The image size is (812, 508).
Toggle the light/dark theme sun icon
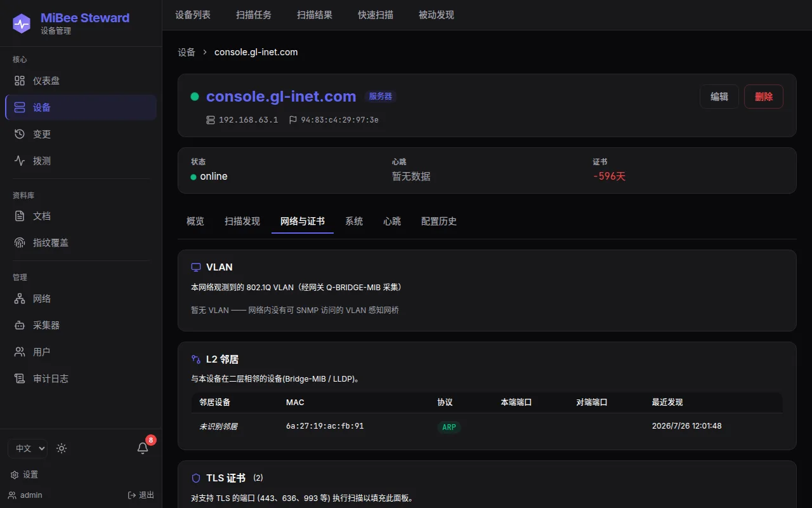62,448
